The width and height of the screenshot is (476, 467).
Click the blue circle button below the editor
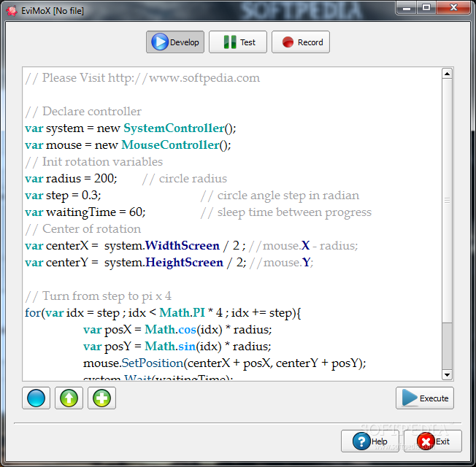click(36, 398)
